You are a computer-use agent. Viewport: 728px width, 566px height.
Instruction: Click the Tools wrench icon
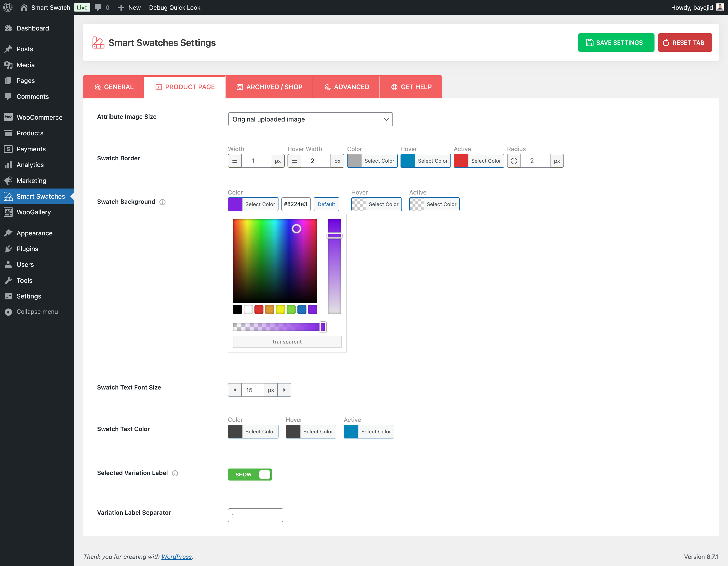point(8,280)
